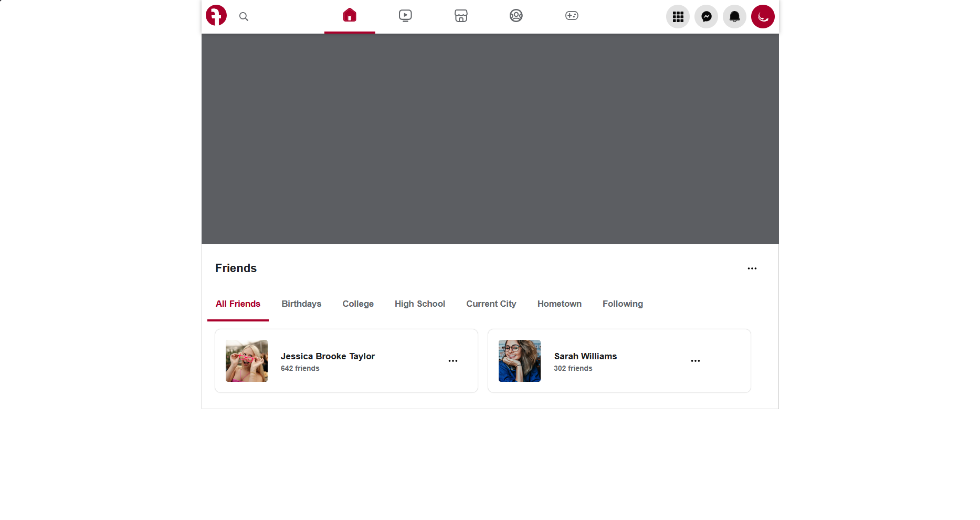Screen dimensions: 980x520
Task: Click Jessica Brooke Taylor's profile photo
Action: 247,361
